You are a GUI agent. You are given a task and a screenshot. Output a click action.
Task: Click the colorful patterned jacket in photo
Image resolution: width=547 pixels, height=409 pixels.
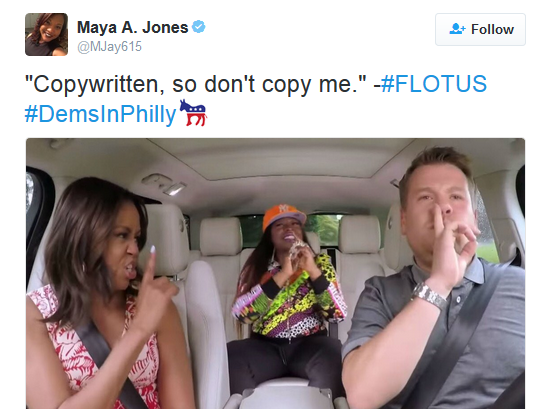pyautogui.click(x=290, y=297)
